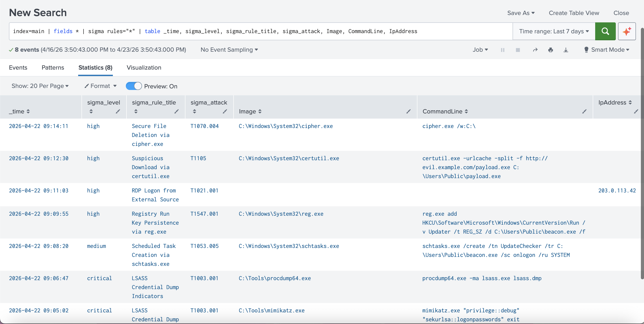Viewport: 644px width, 324px height.
Task: Print the search results
Action: pyautogui.click(x=551, y=50)
